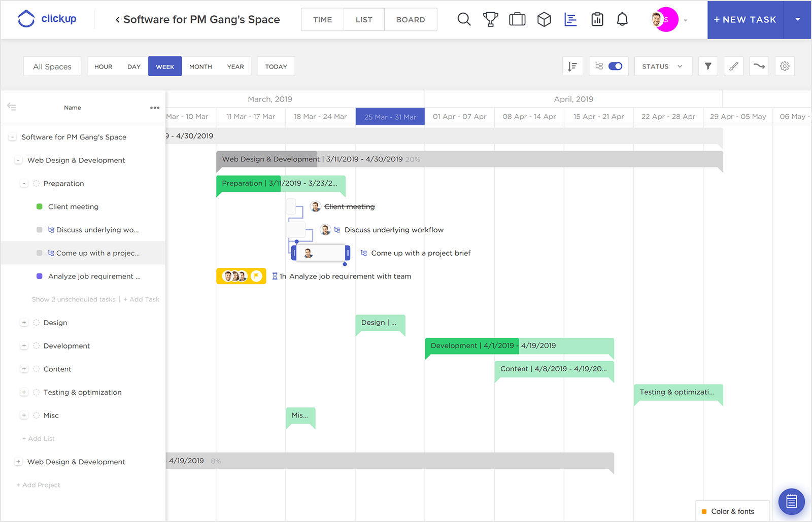Select the Month time scale

(x=200, y=66)
